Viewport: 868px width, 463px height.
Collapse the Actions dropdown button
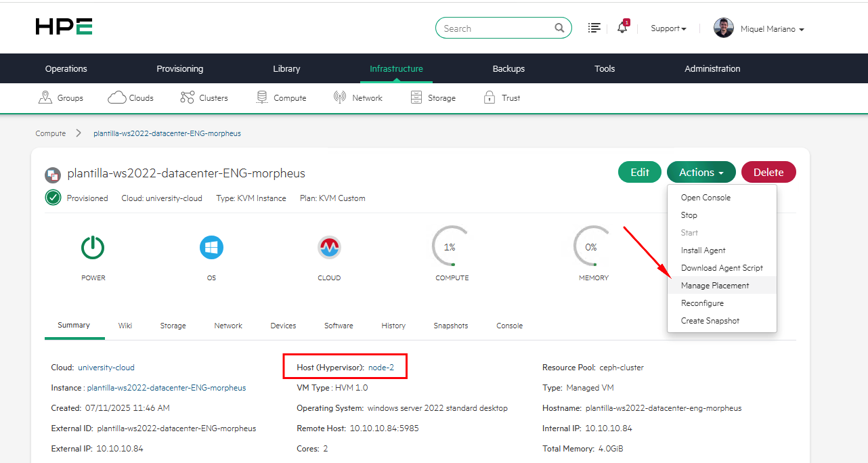click(x=701, y=173)
